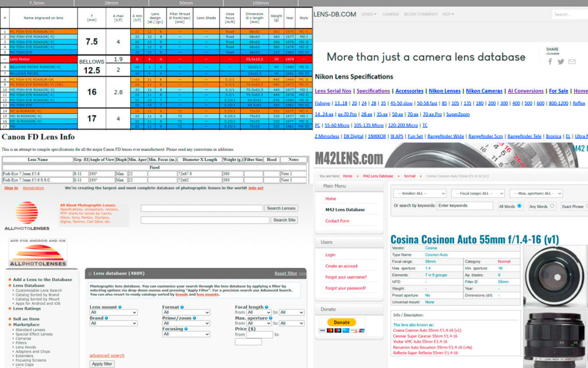Click the Apply filter button
Viewport: 588px width, 368px height.
click(102, 364)
